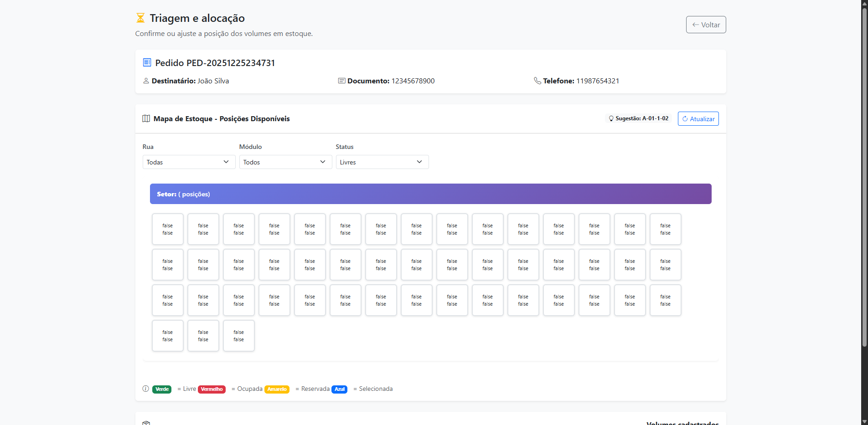
Task: Expand the Módulo dropdown set to Todos
Action: [x=285, y=162]
